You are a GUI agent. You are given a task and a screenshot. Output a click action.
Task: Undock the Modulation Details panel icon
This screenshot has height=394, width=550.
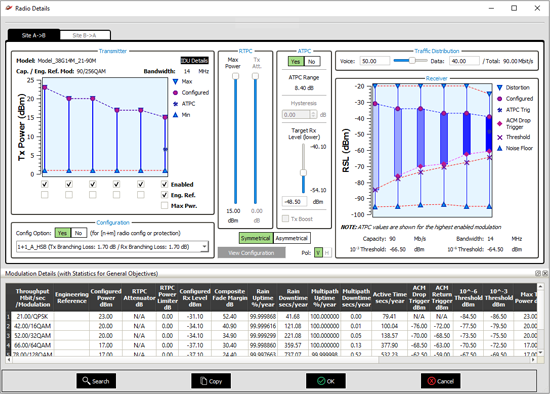(538, 273)
